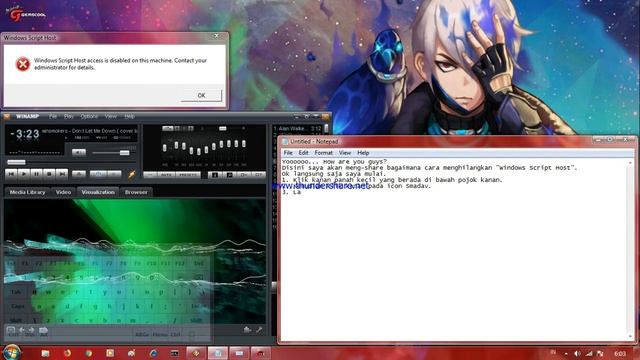Click the wrench icon in visualization panel
This screenshot has width=640, height=360.
tap(259, 329)
